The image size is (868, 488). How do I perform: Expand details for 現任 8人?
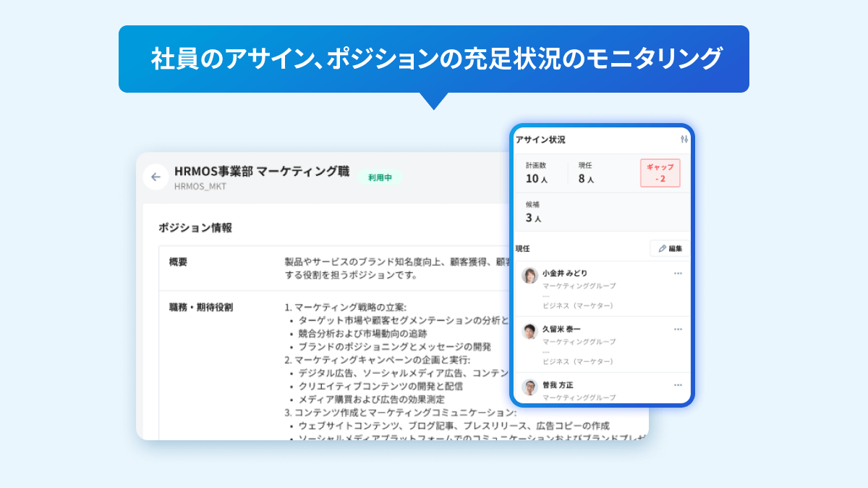(586, 173)
